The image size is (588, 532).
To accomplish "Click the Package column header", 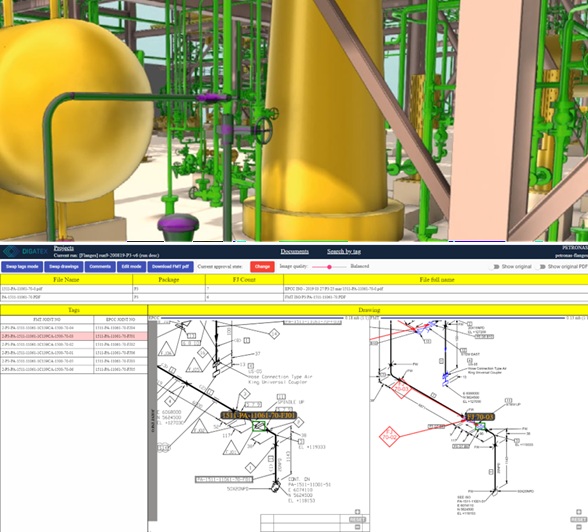I will [x=169, y=280].
